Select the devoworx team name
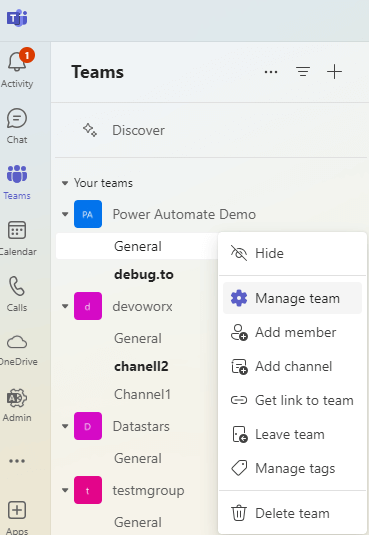369x535 pixels. [x=142, y=306]
